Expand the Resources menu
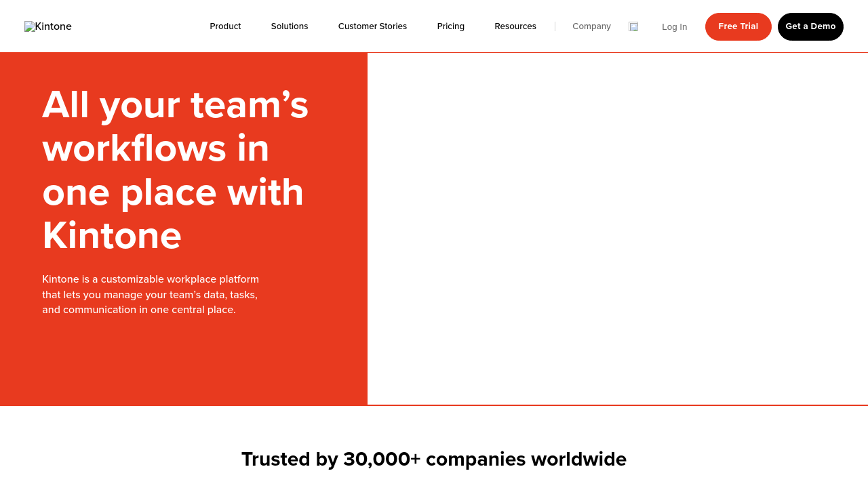The width and height of the screenshot is (868, 488). pos(515,26)
